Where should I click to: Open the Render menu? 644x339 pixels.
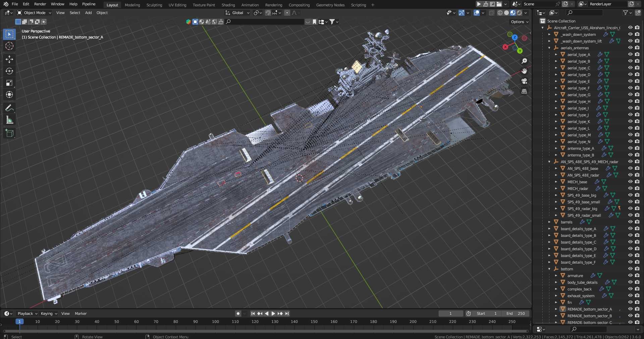(40, 4)
